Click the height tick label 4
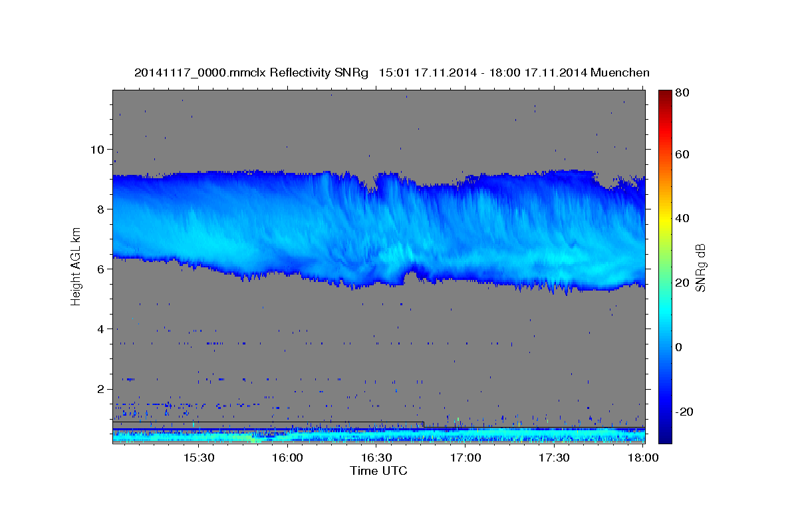The width and height of the screenshot is (798, 532). tap(100, 329)
